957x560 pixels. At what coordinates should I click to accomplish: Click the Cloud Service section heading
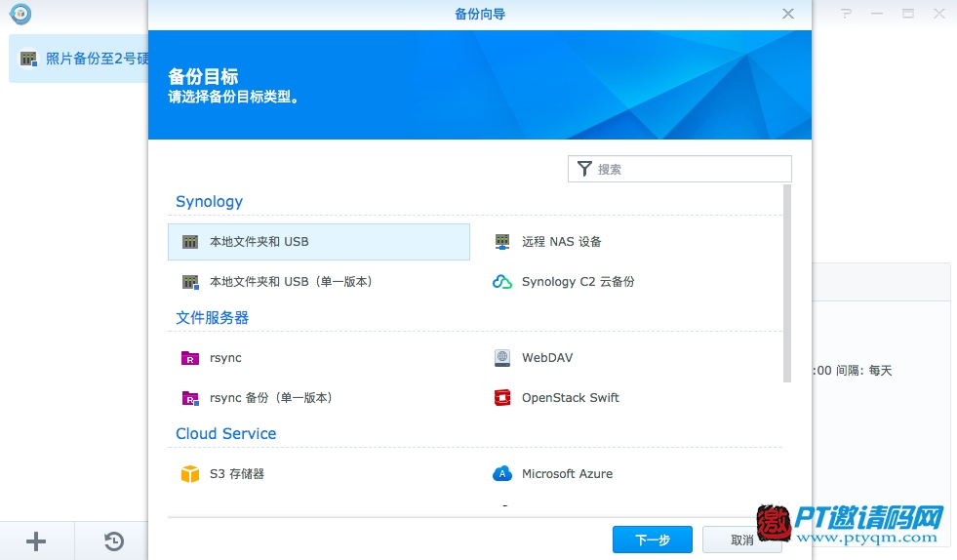point(225,433)
